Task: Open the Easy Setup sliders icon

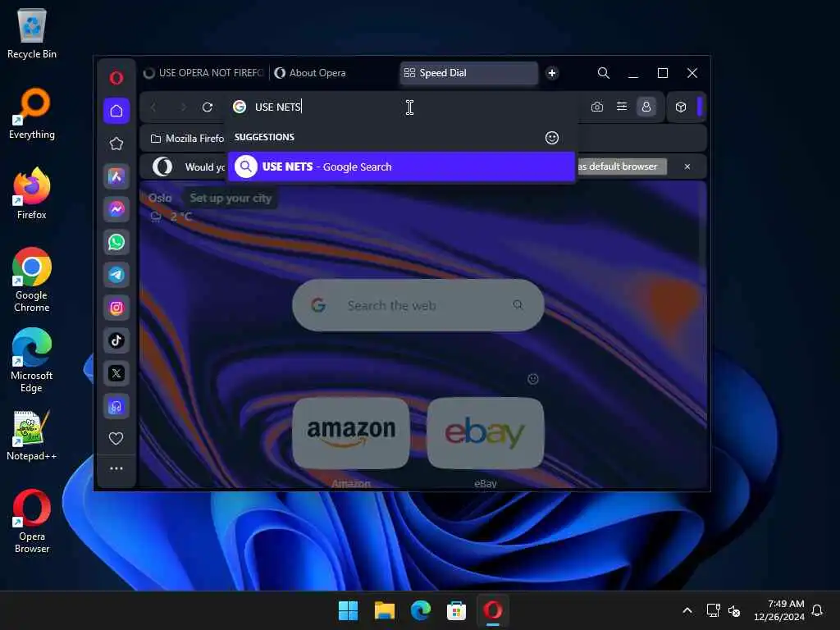Action: 622,107
